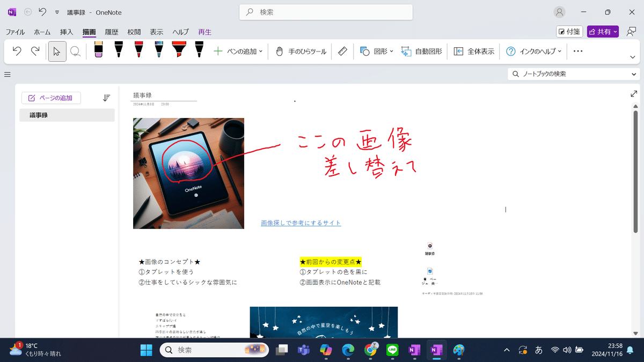
Task: Click title bar undo arrow
Action: (42, 12)
